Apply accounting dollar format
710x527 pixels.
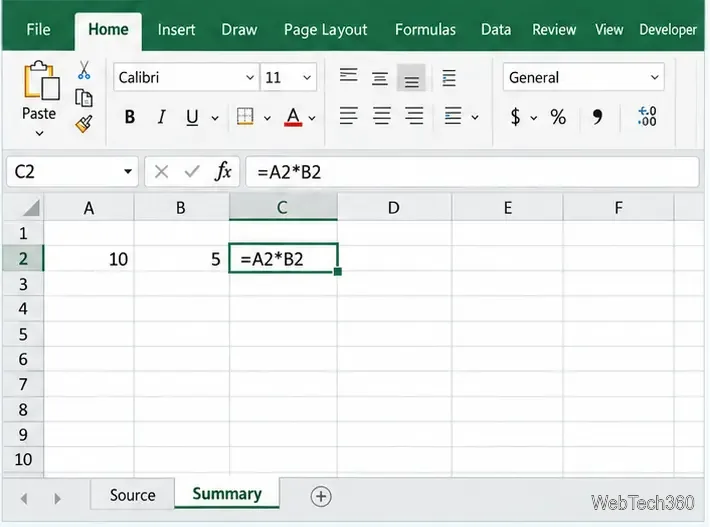515,117
